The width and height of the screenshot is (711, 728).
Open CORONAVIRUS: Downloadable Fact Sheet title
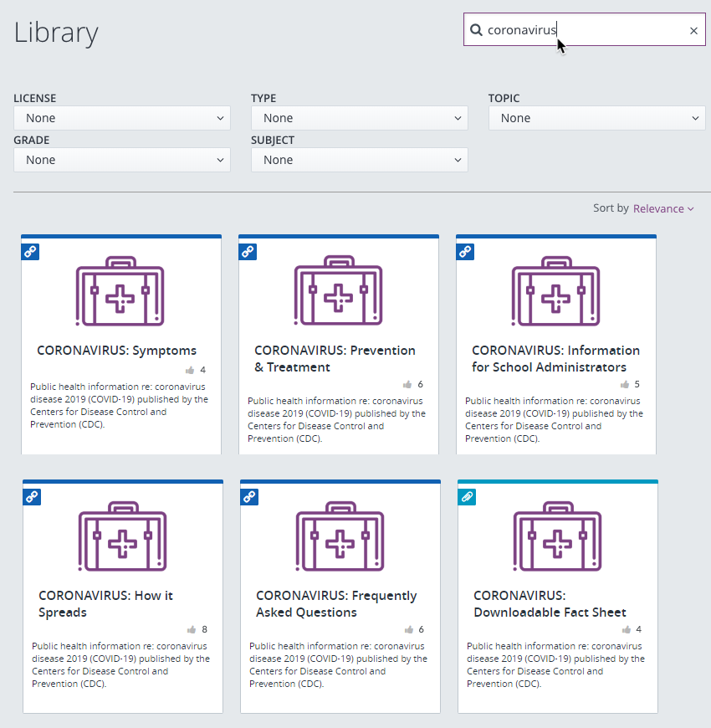[x=550, y=604]
